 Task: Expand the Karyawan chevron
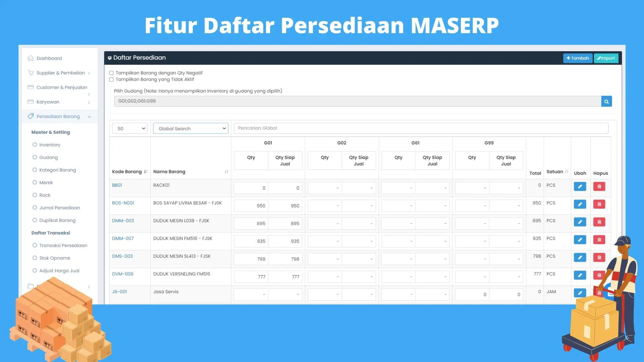(89, 102)
